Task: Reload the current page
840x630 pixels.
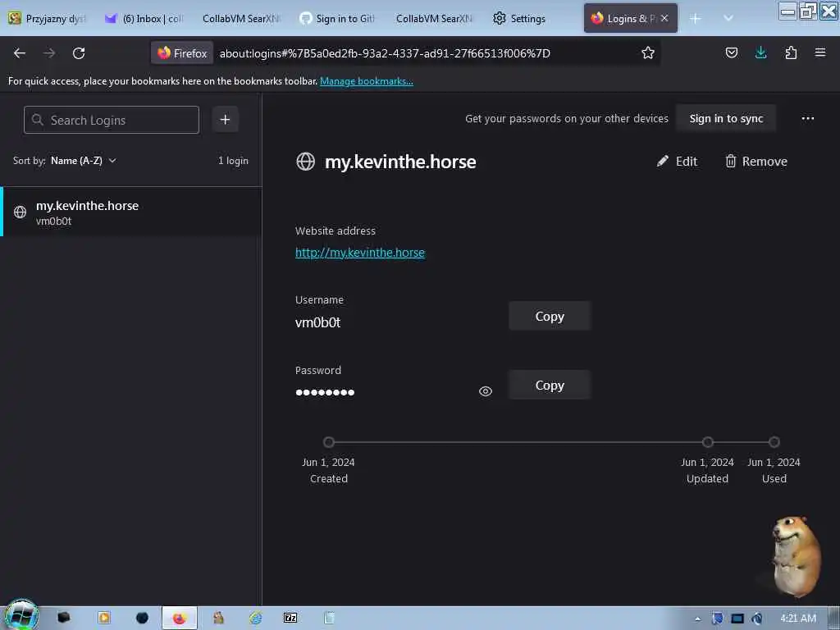Action: point(79,53)
